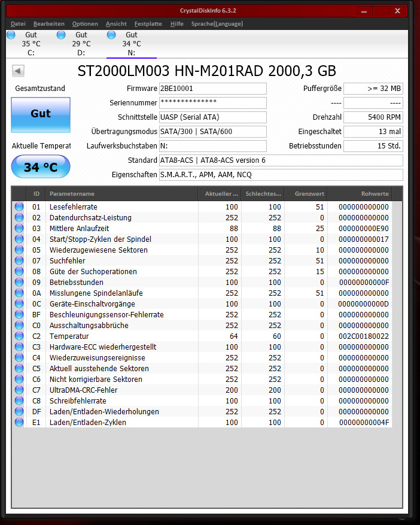Click the blue Gut health status button
Viewport: 420px width, 525px height.
(41, 114)
